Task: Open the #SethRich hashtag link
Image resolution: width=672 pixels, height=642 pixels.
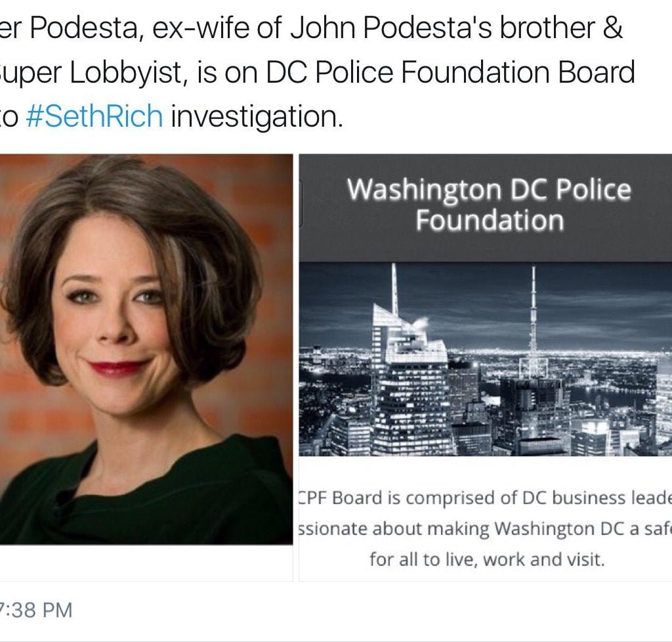Action: tap(94, 116)
